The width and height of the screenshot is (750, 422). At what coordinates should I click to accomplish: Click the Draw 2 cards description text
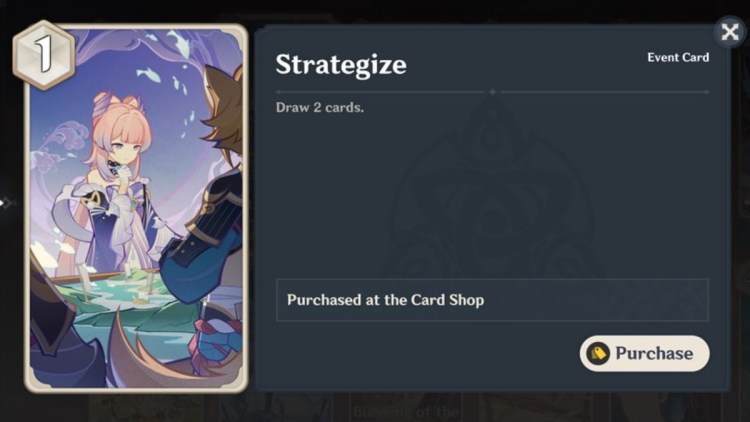320,107
